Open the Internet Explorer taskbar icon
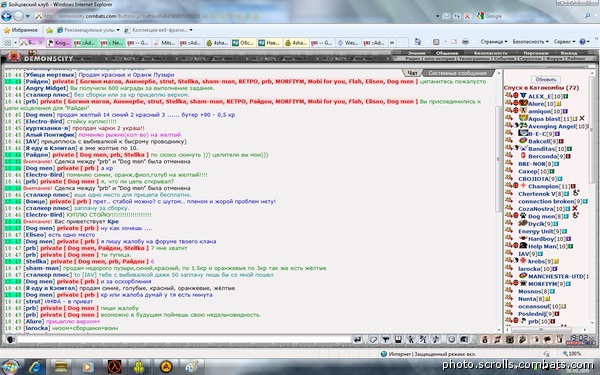 click(36, 367)
